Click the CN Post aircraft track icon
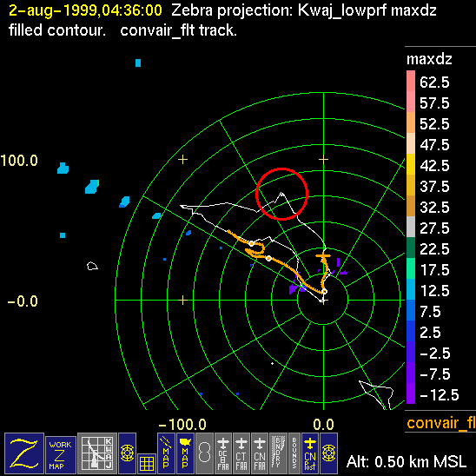Screen dimensions: 476x476 click(x=310, y=453)
